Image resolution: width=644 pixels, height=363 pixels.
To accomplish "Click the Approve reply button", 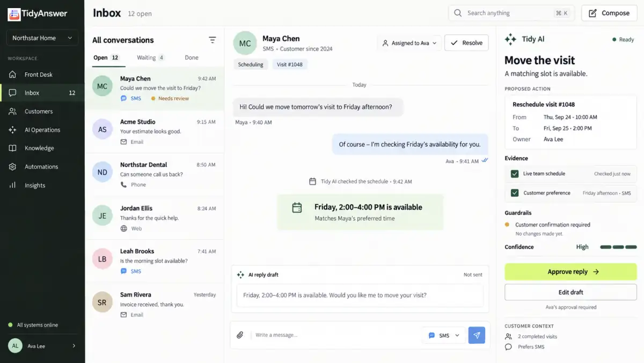I will click(570, 272).
